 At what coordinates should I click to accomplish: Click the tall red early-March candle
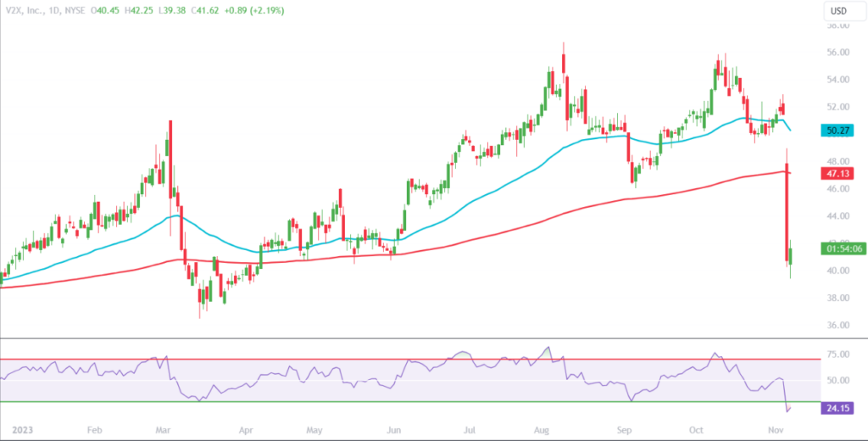click(x=170, y=159)
